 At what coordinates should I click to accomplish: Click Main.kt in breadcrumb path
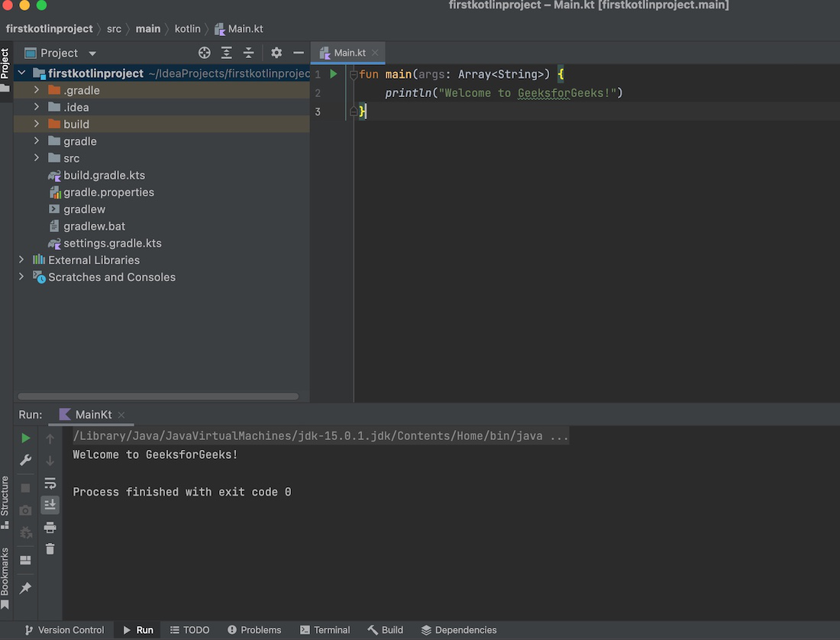pyautogui.click(x=239, y=29)
